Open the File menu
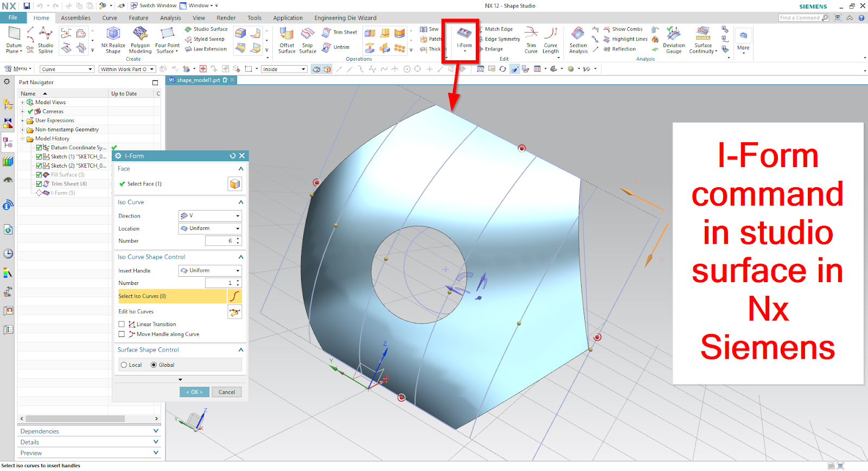 (x=13, y=18)
